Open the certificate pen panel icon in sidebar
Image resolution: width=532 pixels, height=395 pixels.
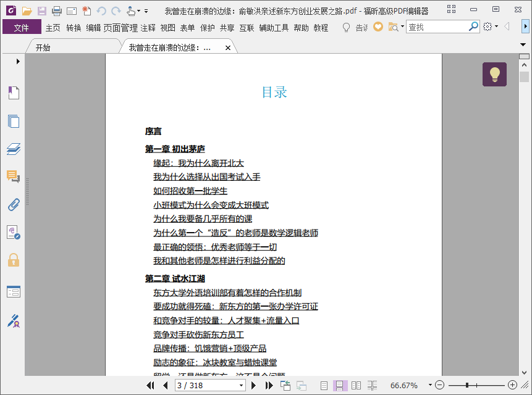[14, 321]
